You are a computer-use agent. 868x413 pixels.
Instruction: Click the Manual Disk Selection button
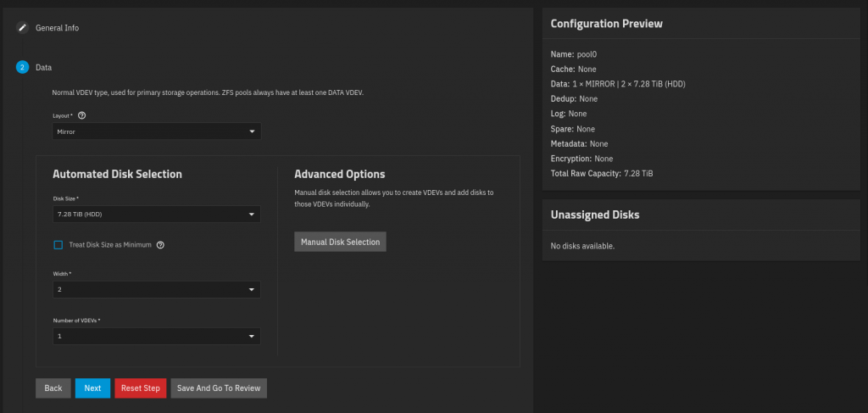click(x=340, y=243)
